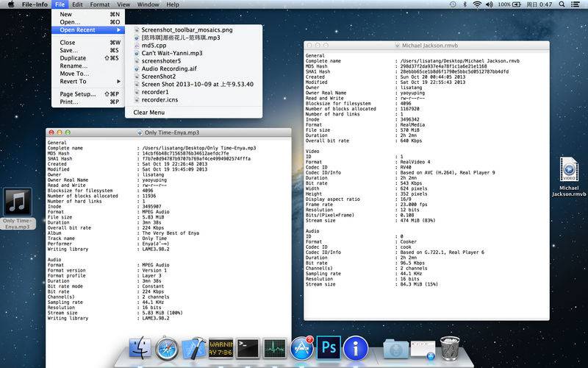Open the Trash in the Dock
The image size is (588, 368).
coord(450,348)
